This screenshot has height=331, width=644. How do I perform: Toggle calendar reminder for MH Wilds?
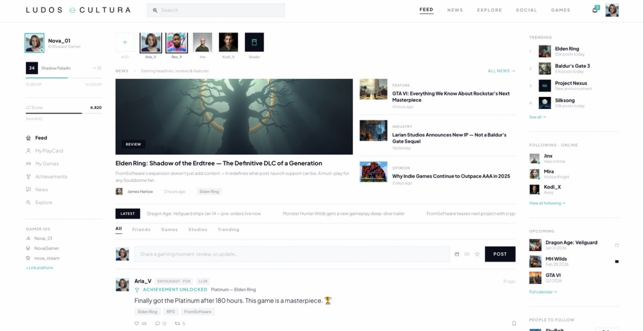(617, 262)
